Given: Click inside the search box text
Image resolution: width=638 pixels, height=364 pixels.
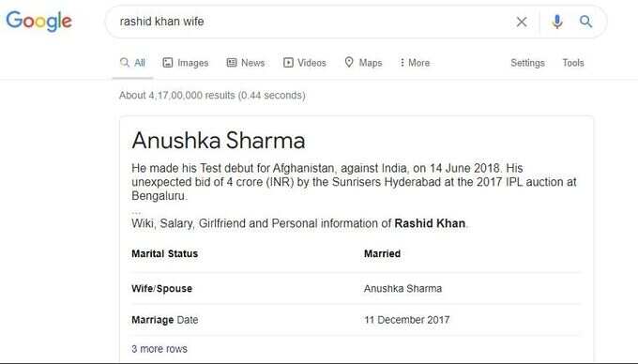Looking at the screenshot, I should [161, 22].
